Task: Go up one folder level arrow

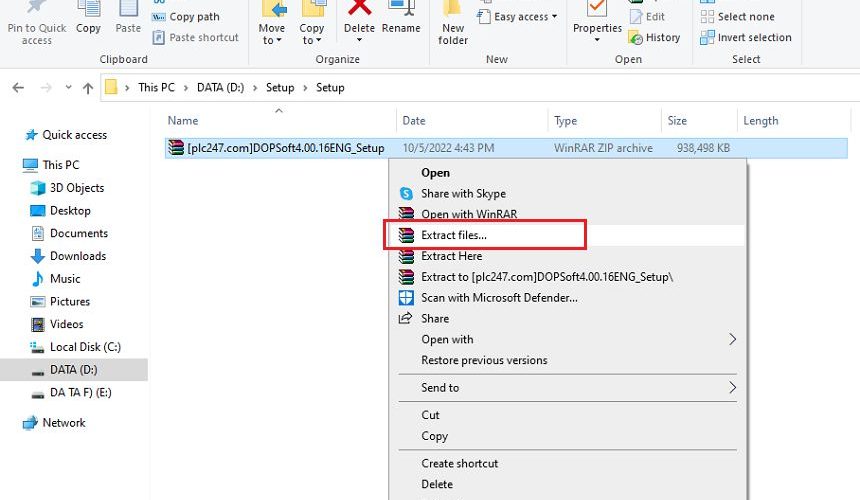Action: pyautogui.click(x=88, y=88)
